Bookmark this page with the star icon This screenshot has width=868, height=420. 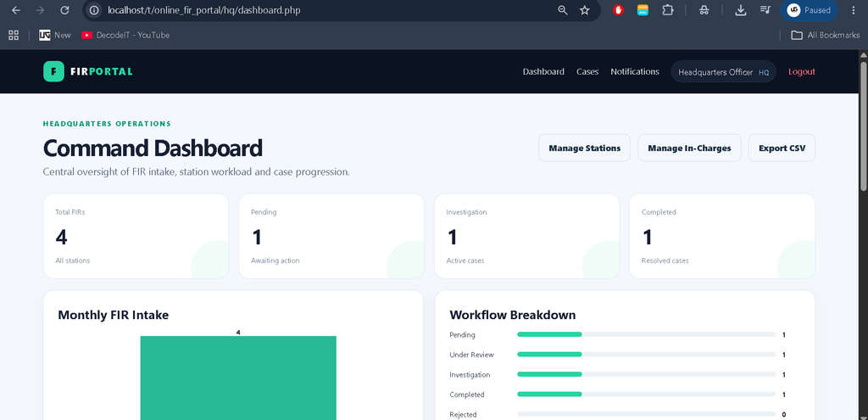click(x=585, y=10)
